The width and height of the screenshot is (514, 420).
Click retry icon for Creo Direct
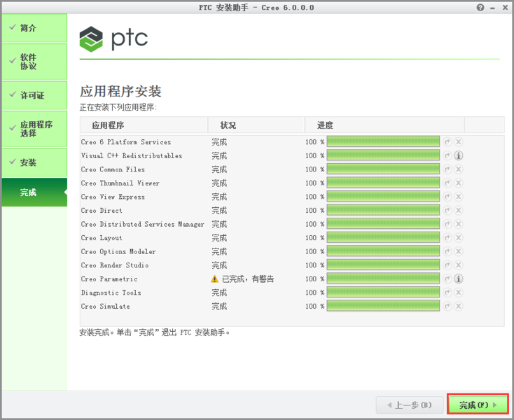tap(447, 210)
